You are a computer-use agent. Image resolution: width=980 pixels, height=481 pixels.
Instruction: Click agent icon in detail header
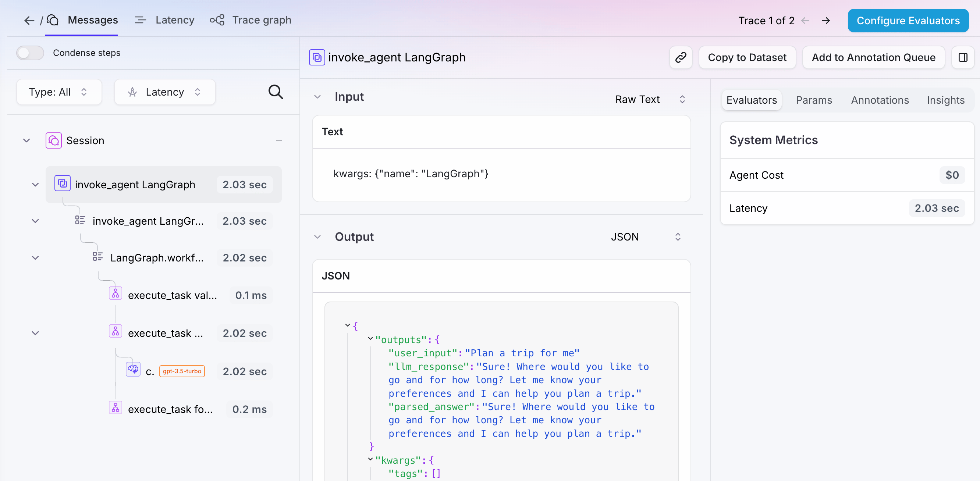coord(317,57)
